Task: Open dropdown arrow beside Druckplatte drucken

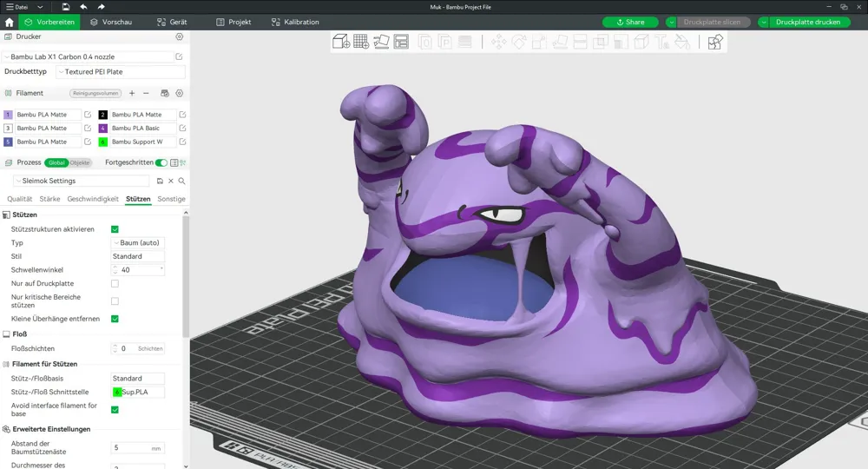Action: click(763, 23)
